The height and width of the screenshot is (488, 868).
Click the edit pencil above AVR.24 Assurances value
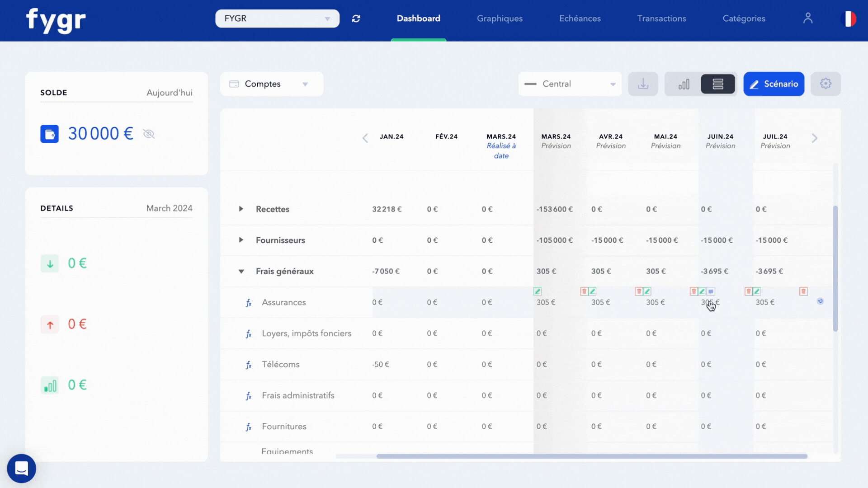pyautogui.click(x=592, y=291)
